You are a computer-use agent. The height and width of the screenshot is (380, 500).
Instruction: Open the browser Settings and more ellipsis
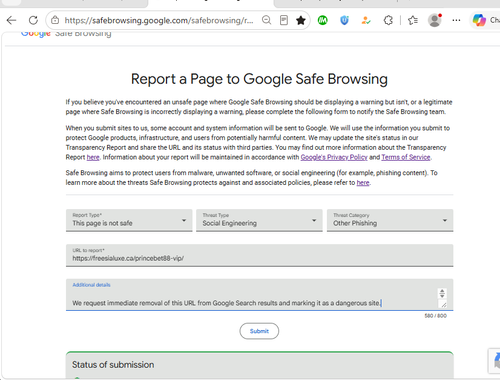tap(456, 20)
